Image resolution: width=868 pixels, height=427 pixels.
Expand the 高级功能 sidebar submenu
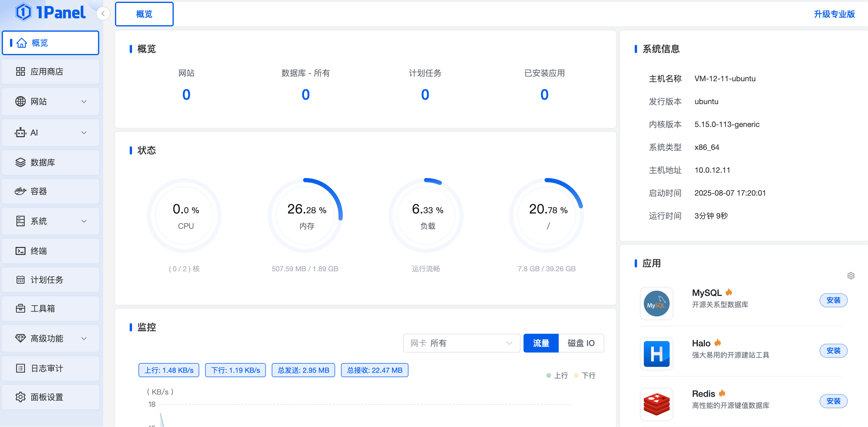tap(50, 338)
